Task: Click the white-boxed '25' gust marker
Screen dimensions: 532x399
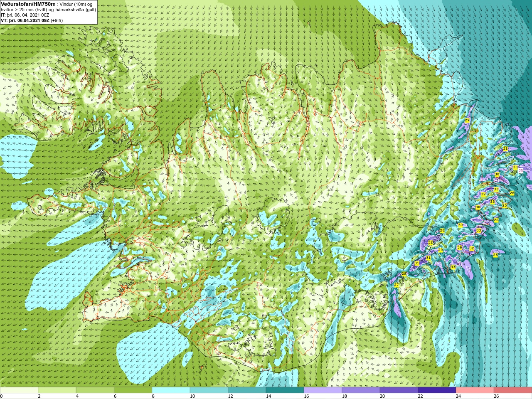Action: point(521,170)
